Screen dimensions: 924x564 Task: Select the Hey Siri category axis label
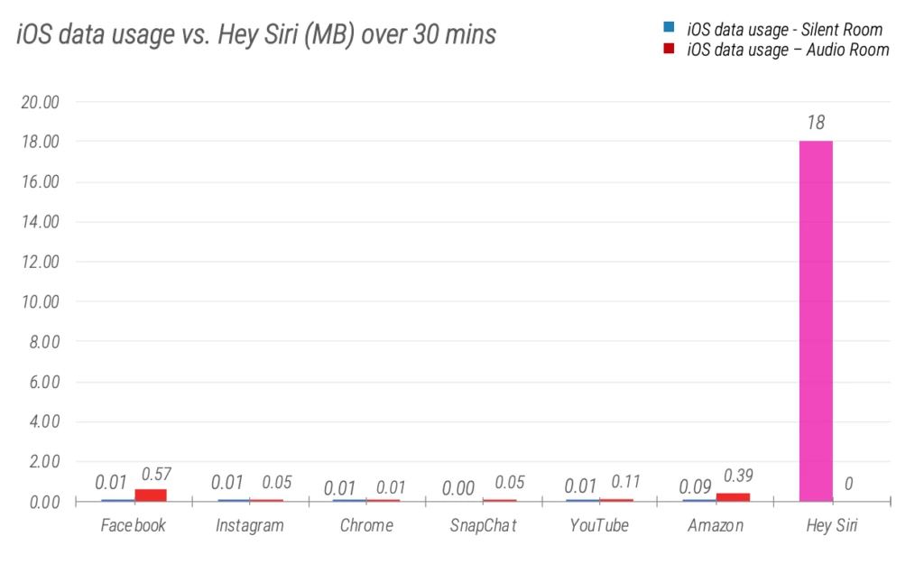coord(832,525)
